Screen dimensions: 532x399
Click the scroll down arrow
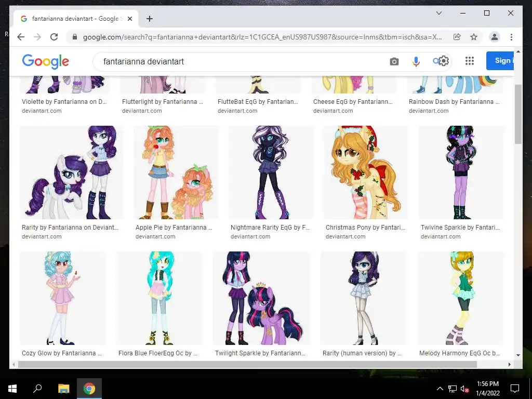[x=518, y=355]
